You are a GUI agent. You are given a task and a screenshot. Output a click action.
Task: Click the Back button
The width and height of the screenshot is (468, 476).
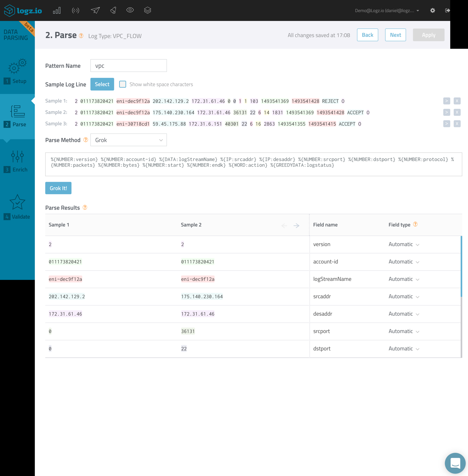368,35
